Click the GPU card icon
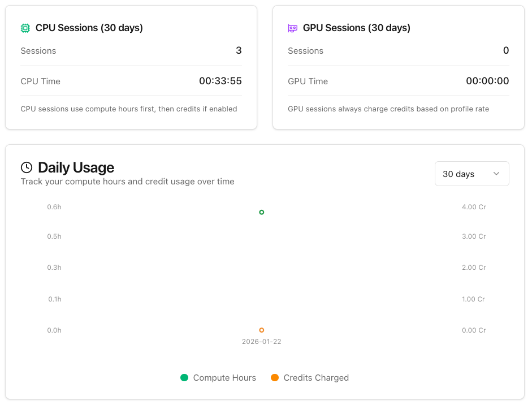532x405 pixels. point(293,28)
